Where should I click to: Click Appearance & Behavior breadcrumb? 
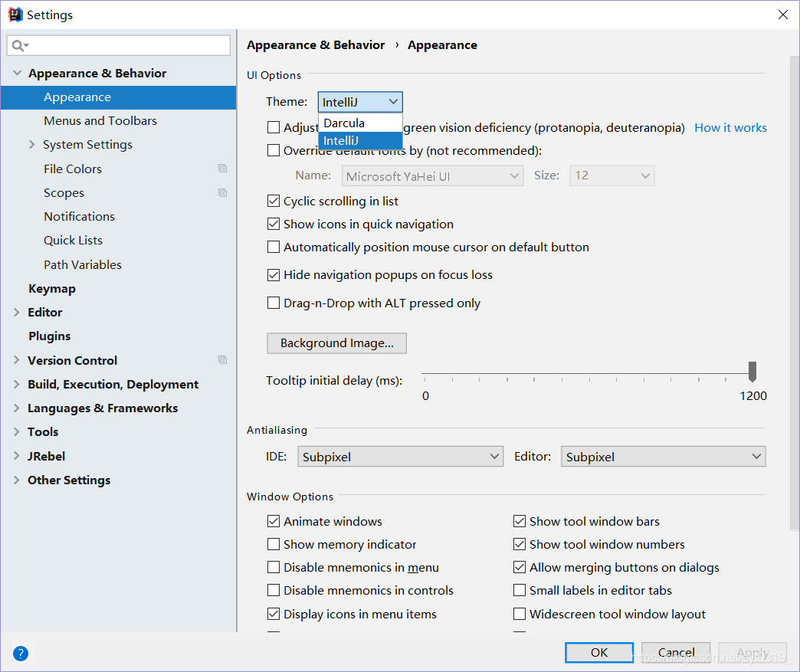[x=316, y=45]
